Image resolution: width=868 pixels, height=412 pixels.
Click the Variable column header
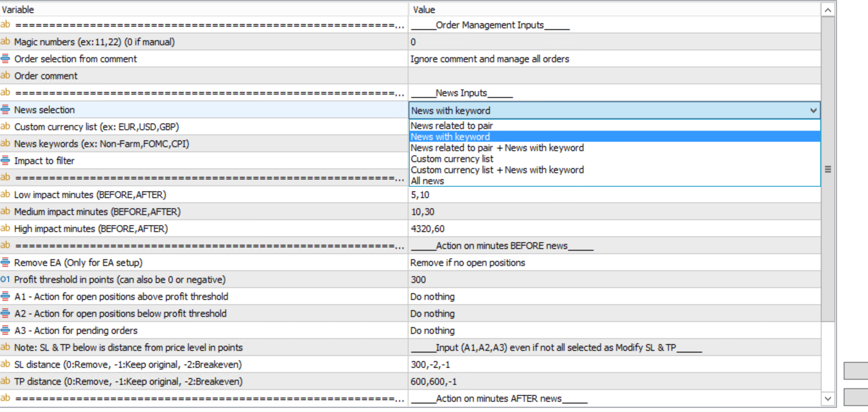pos(204,10)
